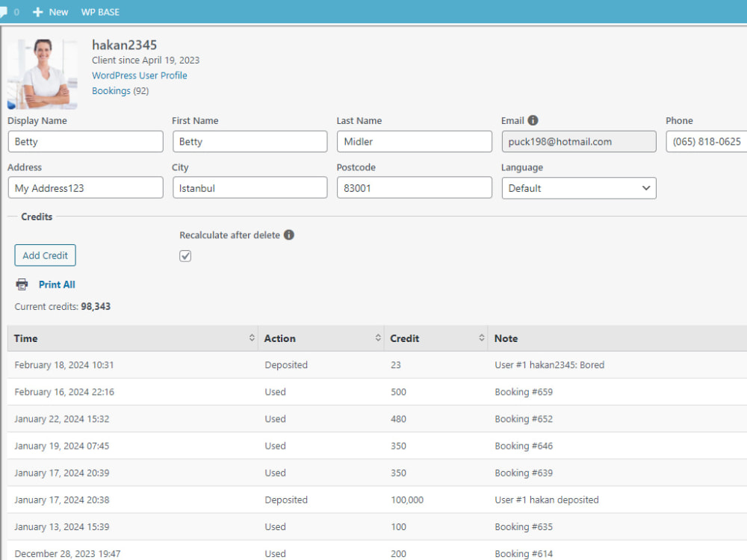Click 'Booking #614' note cell
Image resolution: width=747 pixels, height=560 pixels.
click(524, 554)
